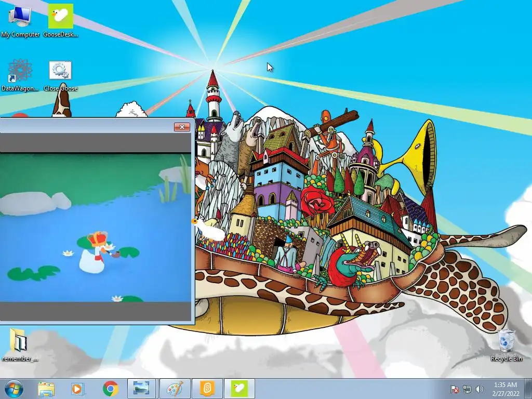Viewport: 532px width, 399px height.
Task: Launch Windows Media Player from taskbar
Action: (x=78, y=389)
